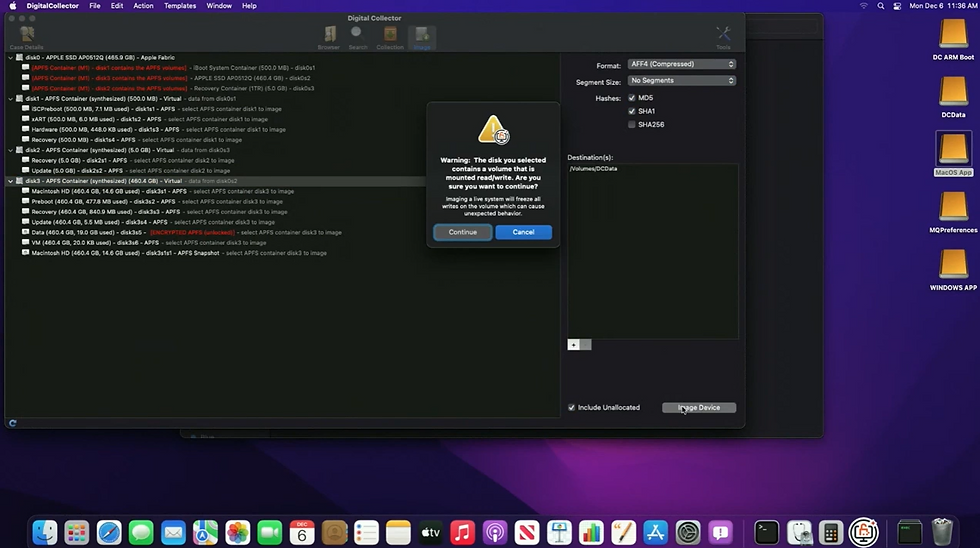Screen dimensions: 980x548
Task: Open Terminal from the Dock
Action: click(x=766, y=532)
